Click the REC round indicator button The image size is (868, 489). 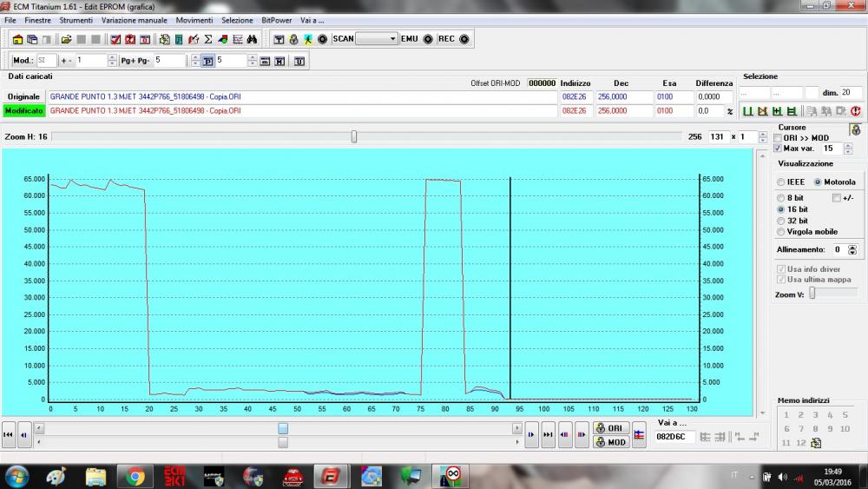tap(464, 39)
